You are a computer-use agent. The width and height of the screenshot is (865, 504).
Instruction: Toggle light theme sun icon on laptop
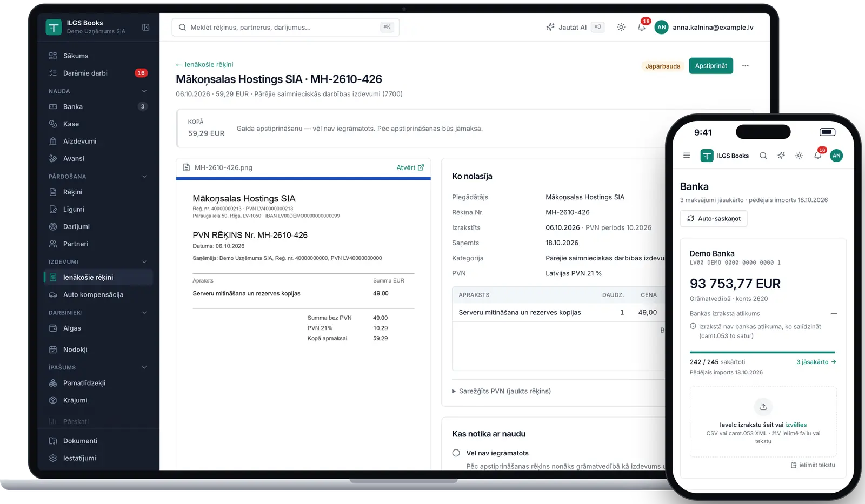pos(621,27)
